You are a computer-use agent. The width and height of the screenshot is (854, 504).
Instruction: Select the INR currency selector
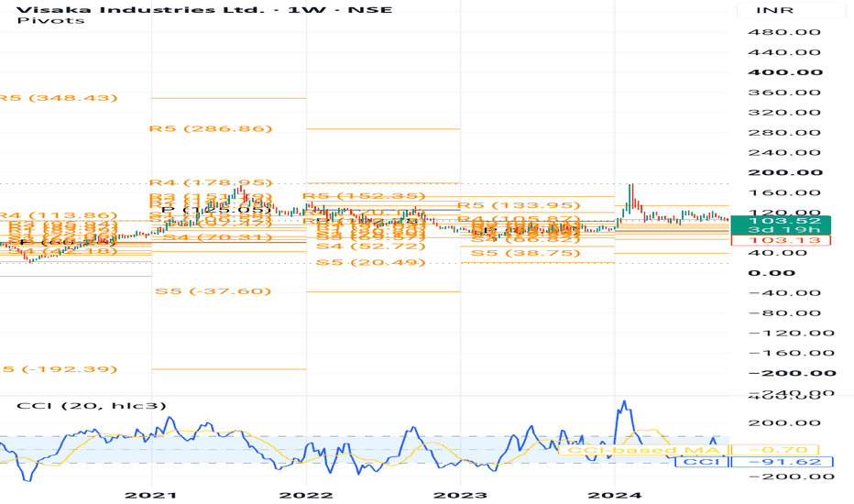point(774,10)
